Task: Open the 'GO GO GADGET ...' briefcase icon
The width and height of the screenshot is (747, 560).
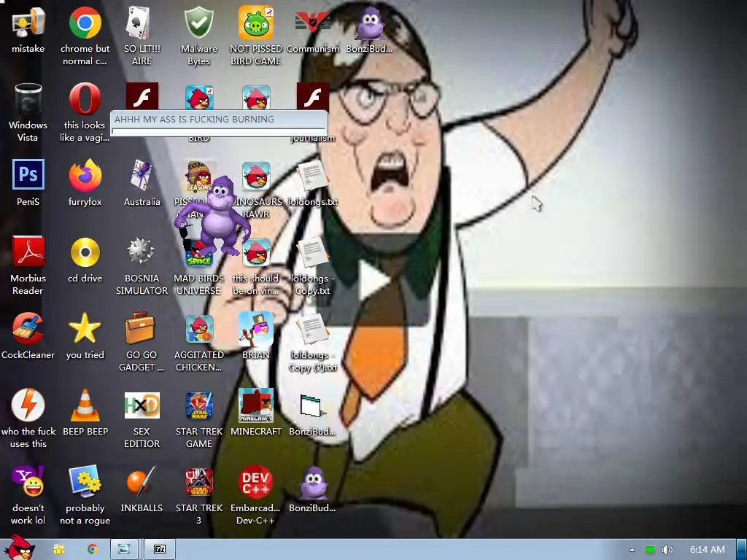Action: tap(140, 329)
